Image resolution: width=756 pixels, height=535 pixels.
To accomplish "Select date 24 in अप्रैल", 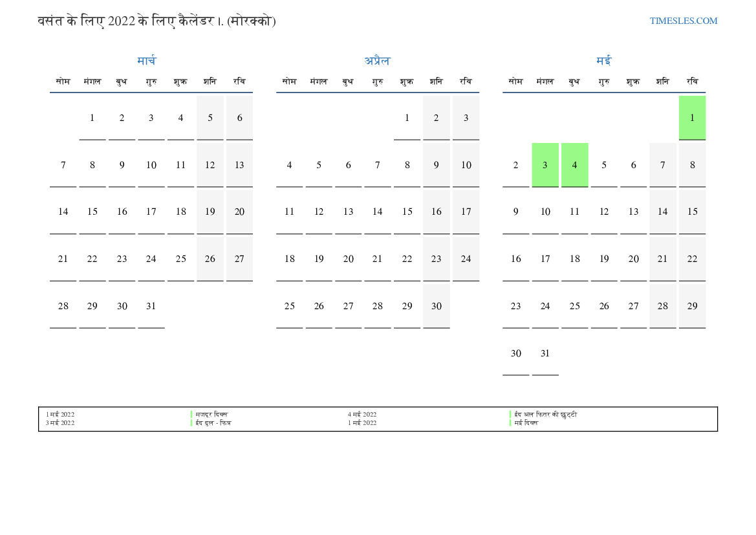I will pyautogui.click(x=466, y=259).
